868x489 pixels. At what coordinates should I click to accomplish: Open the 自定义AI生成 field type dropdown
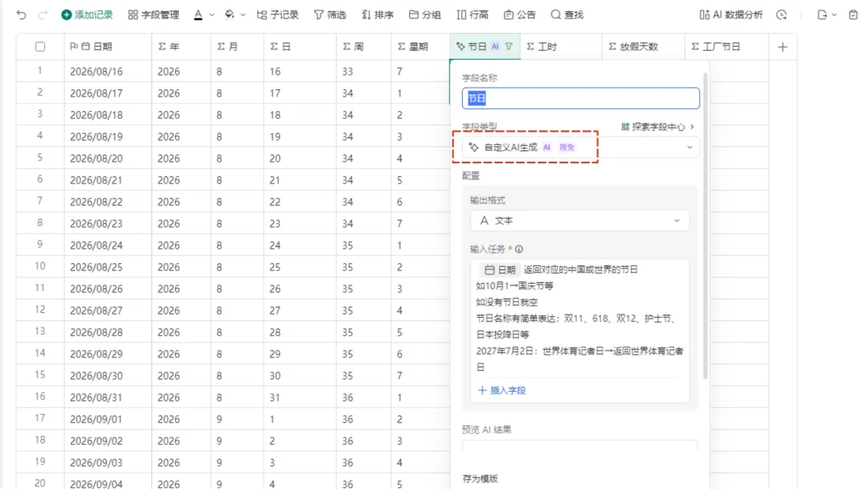tap(581, 147)
